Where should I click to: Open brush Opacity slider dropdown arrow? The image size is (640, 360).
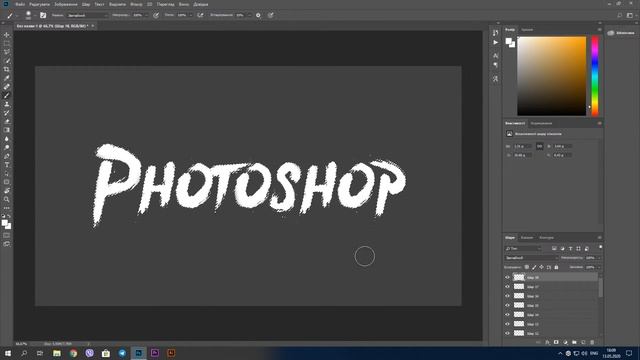[x=146, y=15]
